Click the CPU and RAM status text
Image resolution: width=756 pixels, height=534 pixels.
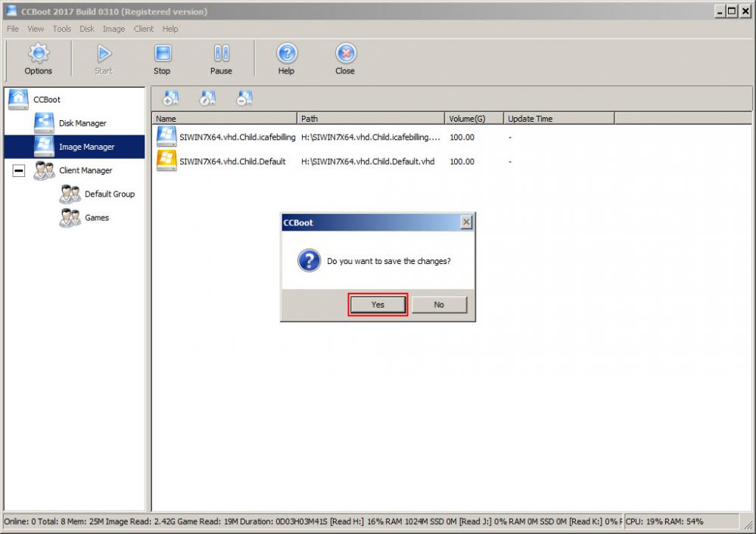coord(664,521)
